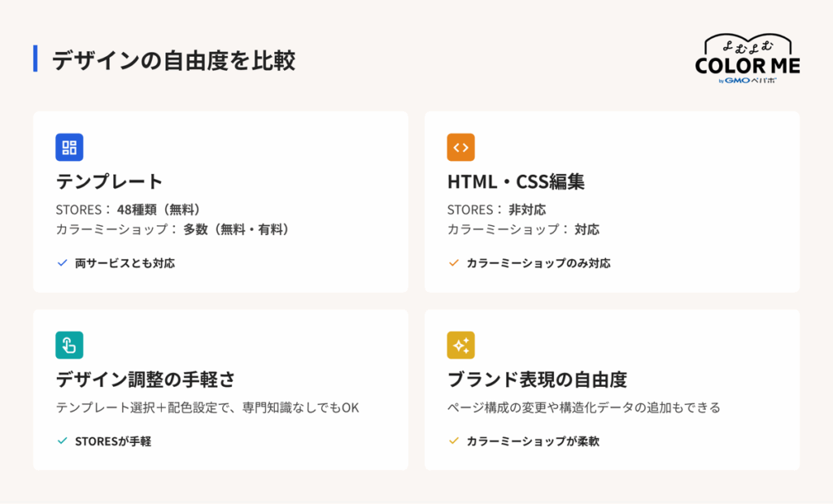Click the STORES: 非対応 line
The image size is (833, 504).
(496, 210)
